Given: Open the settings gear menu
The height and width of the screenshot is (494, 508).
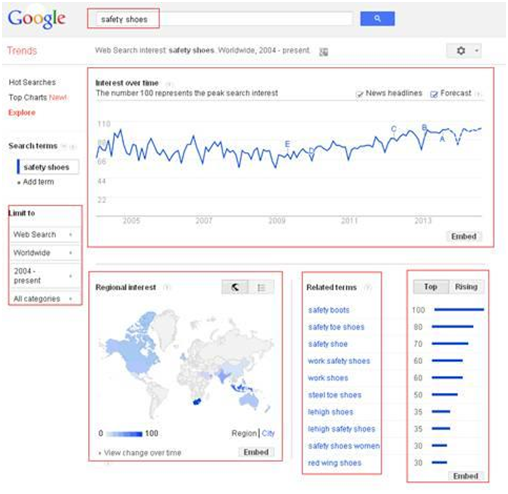Looking at the screenshot, I should [464, 51].
